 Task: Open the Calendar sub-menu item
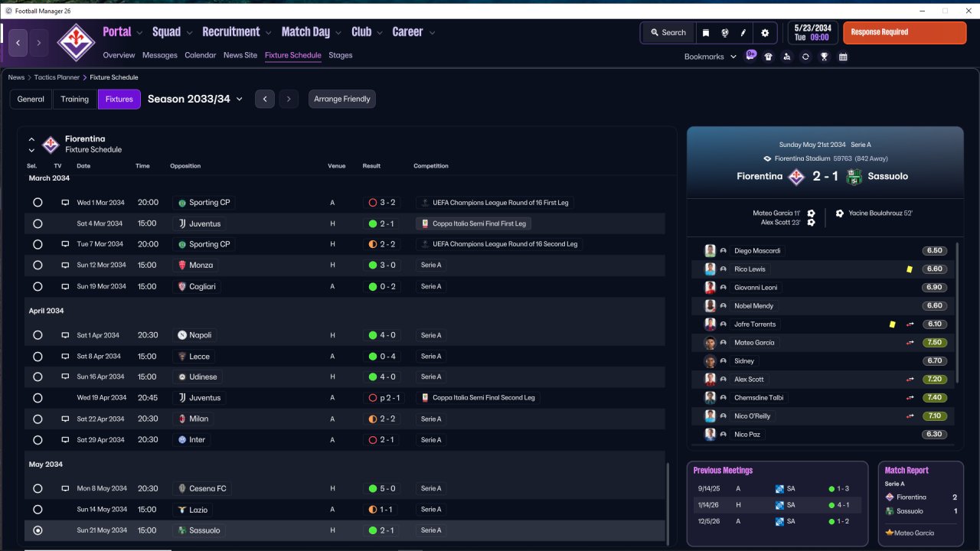tap(201, 55)
